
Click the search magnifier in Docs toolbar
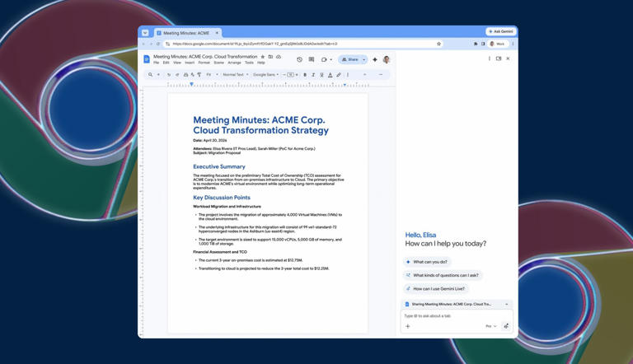click(x=150, y=75)
